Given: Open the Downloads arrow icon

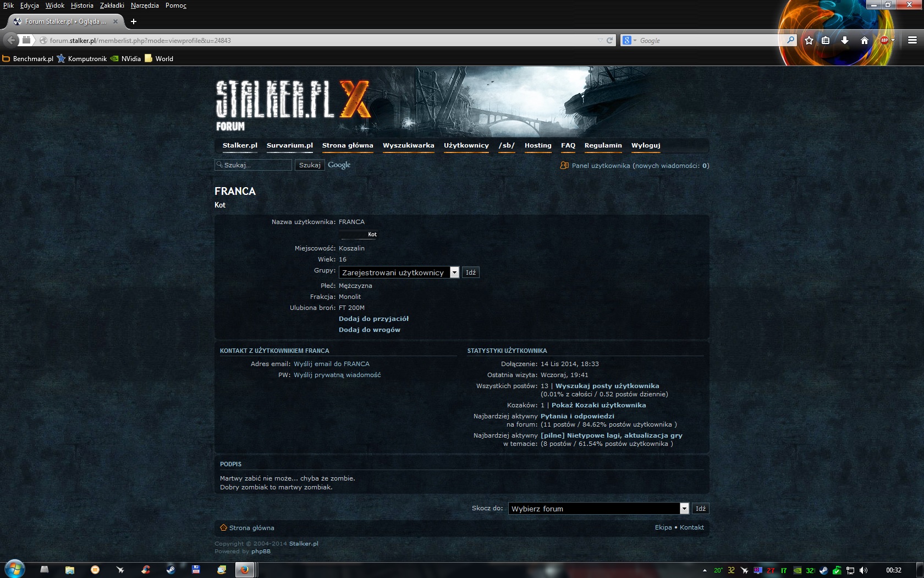Looking at the screenshot, I should (845, 40).
